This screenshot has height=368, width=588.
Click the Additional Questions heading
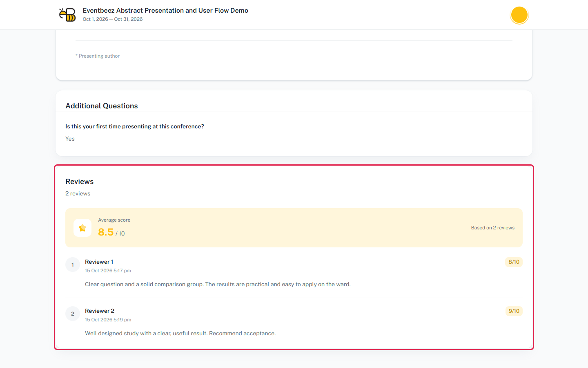(102, 106)
